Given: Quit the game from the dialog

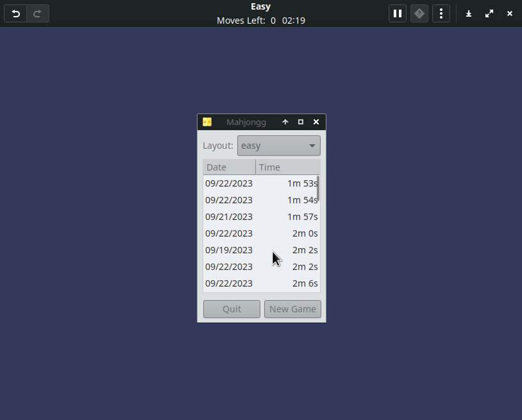Looking at the screenshot, I should tap(232, 309).
